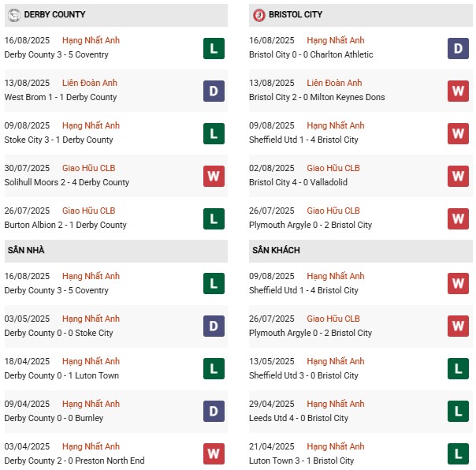Image resolution: width=476 pixels, height=470 pixels.
Task: Click the W badge for Bristol City 4 - 0 Valladolid
Action: pyautogui.click(x=459, y=176)
